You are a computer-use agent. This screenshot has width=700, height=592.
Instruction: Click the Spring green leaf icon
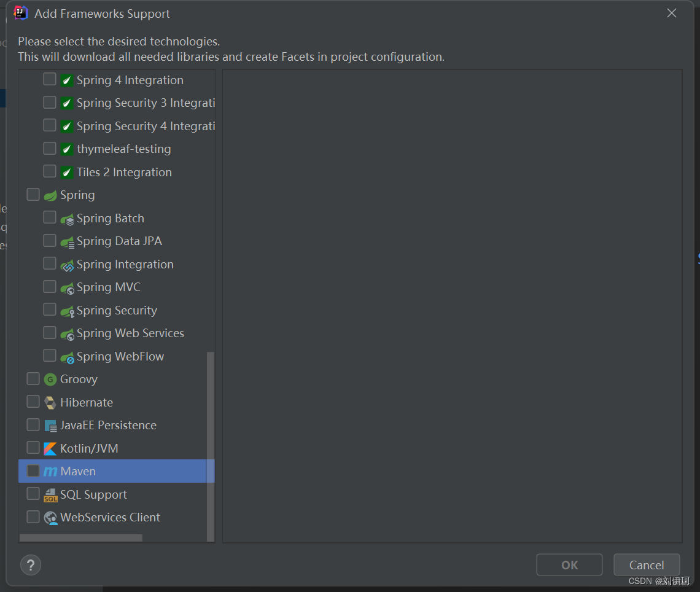point(50,195)
